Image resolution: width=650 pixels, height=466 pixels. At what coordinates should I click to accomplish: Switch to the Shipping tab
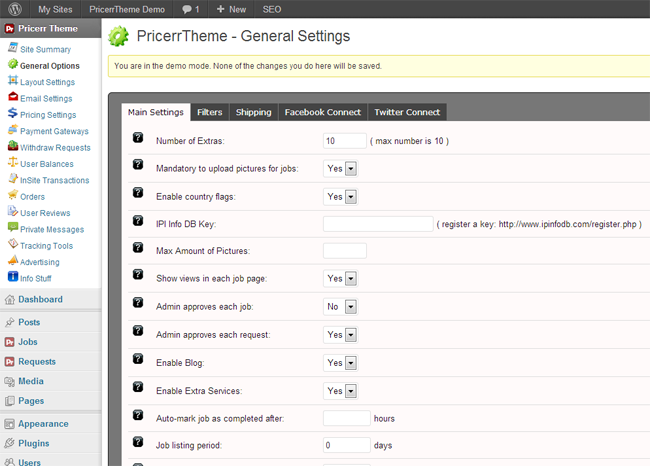coord(254,112)
